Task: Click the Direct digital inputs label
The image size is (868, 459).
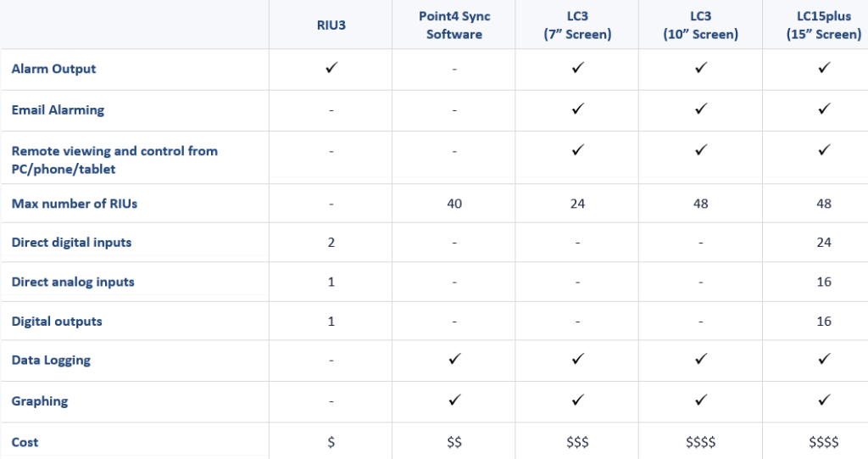Action: (x=71, y=243)
